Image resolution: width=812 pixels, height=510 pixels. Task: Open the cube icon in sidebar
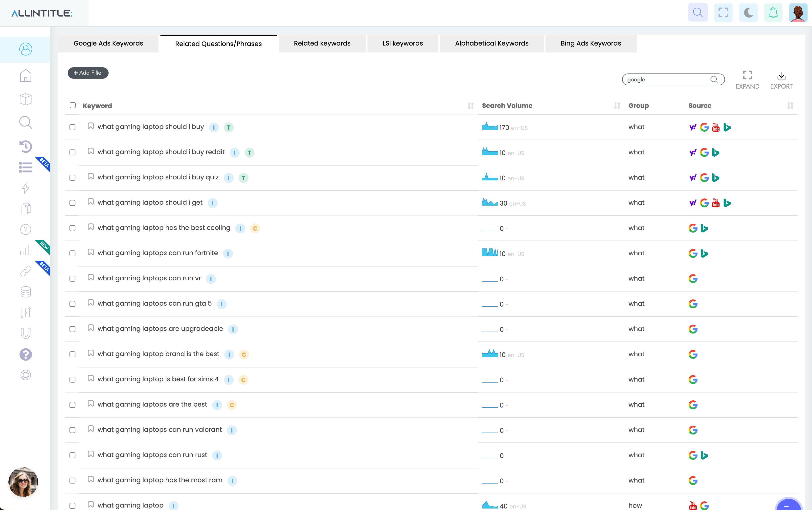(x=26, y=99)
